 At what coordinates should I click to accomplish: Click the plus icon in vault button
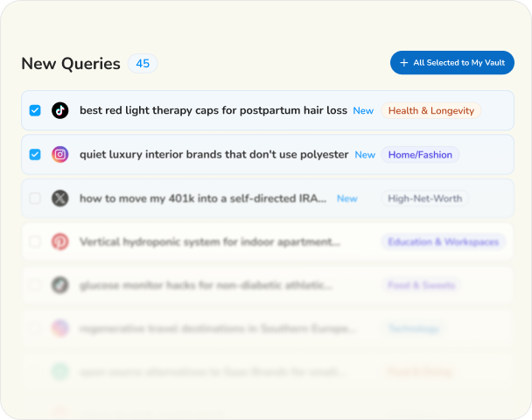[403, 63]
